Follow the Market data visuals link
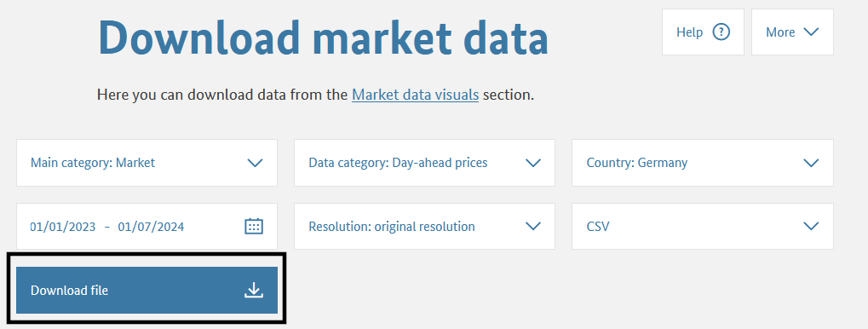This screenshot has height=329, width=868. 415,95
